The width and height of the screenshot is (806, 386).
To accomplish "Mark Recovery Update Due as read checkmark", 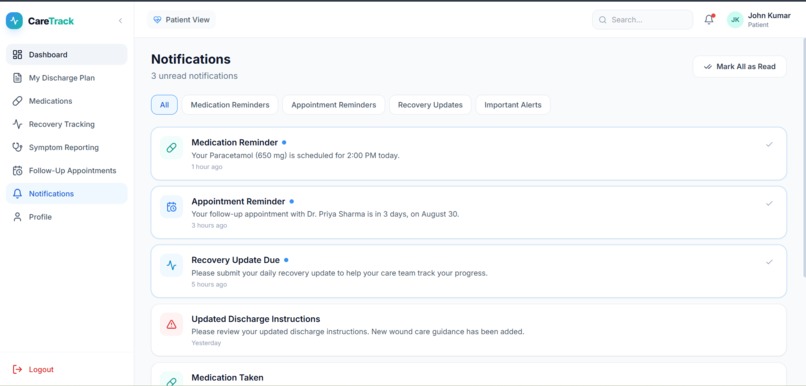I will (769, 262).
